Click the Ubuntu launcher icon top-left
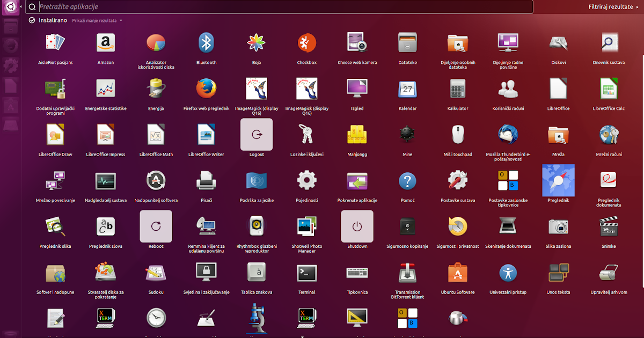Image resolution: width=644 pixels, height=338 pixels. pyautogui.click(x=10, y=7)
